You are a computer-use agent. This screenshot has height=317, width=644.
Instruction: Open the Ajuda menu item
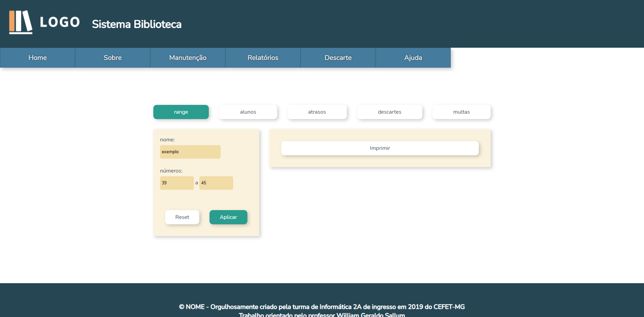tap(413, 58)
